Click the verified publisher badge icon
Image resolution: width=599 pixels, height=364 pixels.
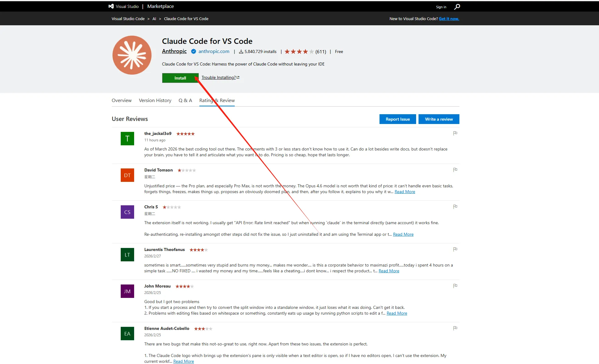[193, 51]
